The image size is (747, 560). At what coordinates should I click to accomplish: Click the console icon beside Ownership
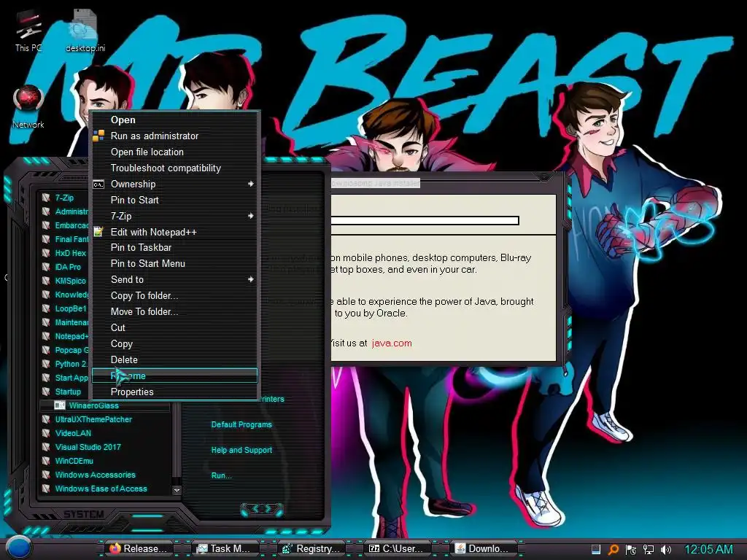pyautogui.click(x=98, y=184)
